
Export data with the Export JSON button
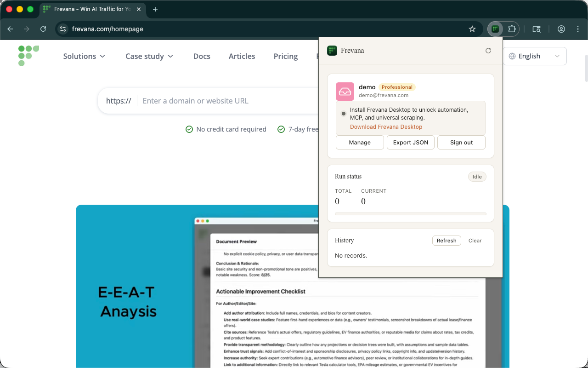pyautogui.click(x=411, y=143)
